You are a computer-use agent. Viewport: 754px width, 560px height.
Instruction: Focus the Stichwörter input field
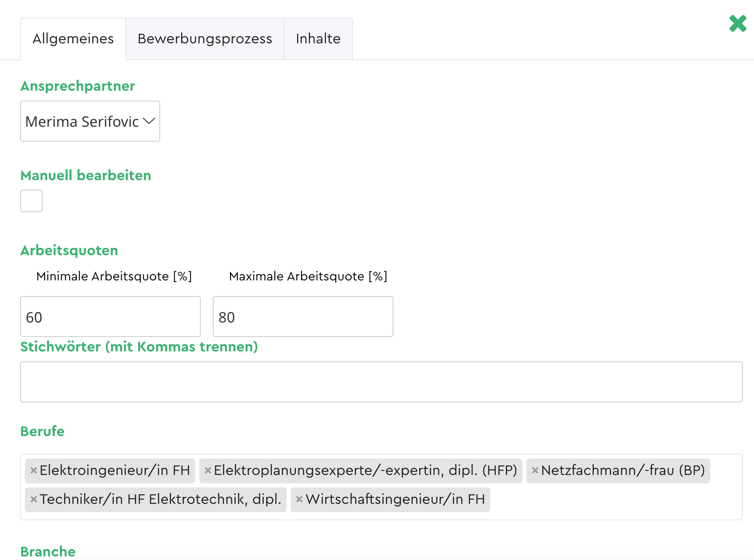pyautogui.click(x=381, y=382)
